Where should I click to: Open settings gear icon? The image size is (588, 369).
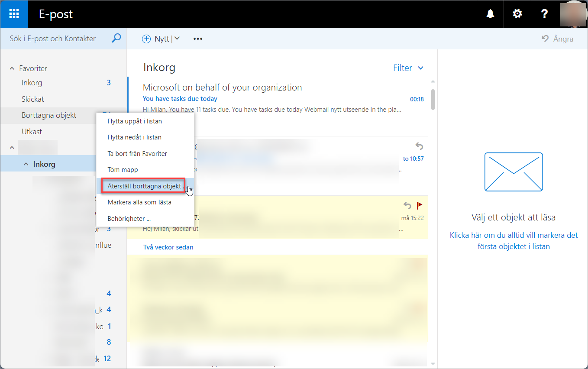pos(517,14)
